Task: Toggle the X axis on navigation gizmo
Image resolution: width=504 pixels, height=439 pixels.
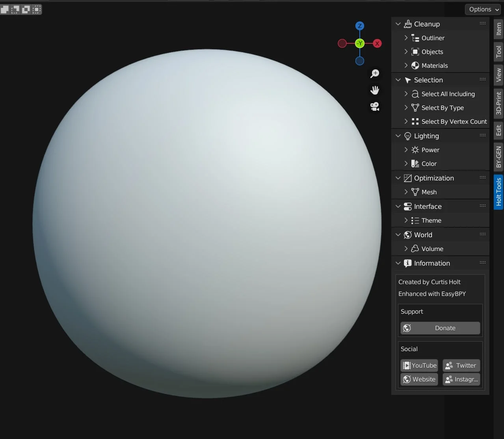Action: (x=377, y=43)
